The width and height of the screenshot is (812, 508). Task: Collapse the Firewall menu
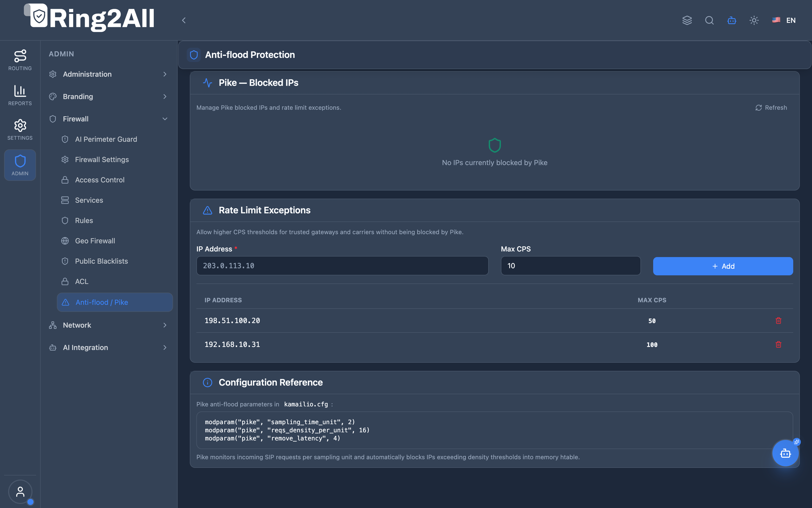coord(108,119)
